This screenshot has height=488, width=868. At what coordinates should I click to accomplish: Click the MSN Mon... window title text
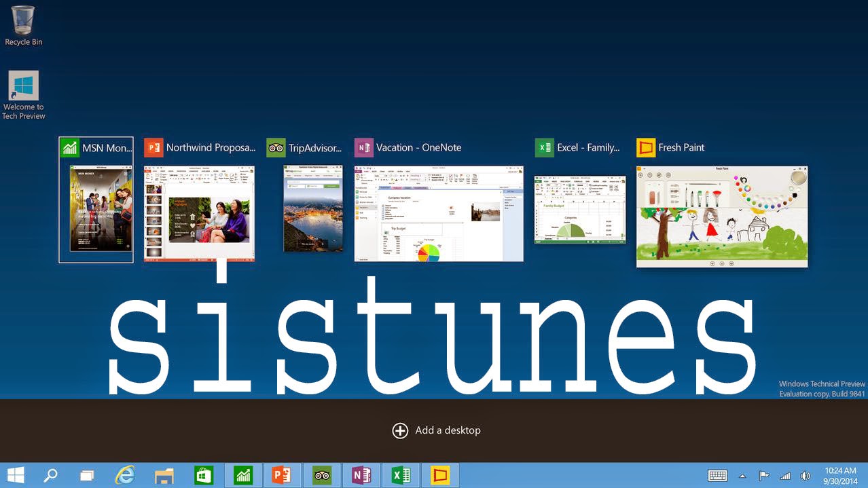(107, 147)
